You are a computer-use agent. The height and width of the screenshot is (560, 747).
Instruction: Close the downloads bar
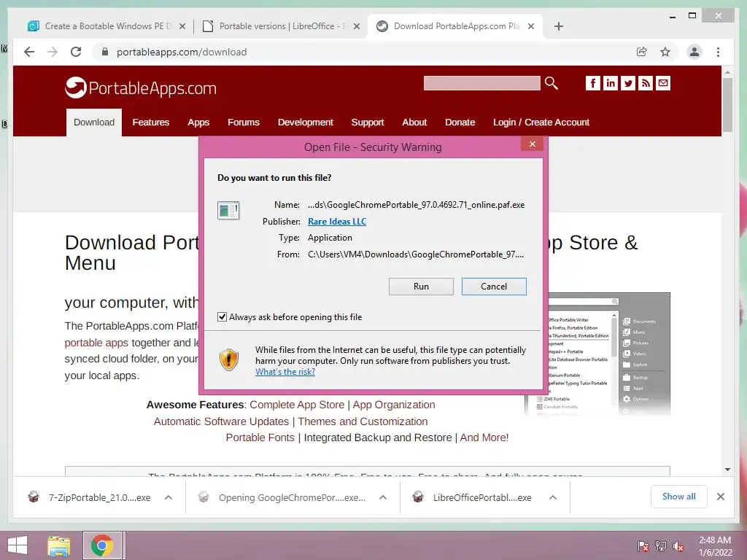click(721, 497)
